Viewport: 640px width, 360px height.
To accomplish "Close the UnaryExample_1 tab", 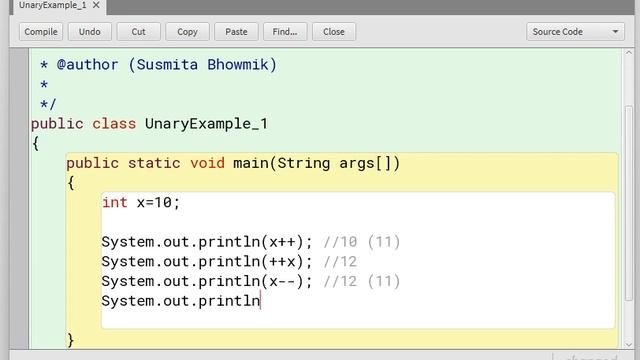I will [x=96, y=5].
